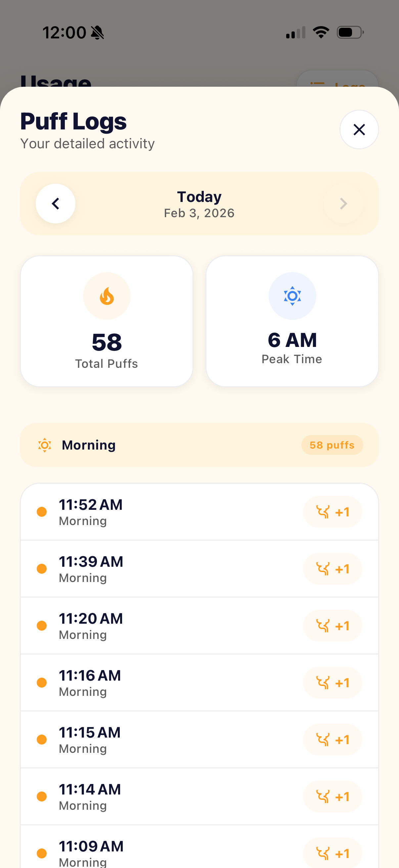Tap the Today Feb 3, 2026 date label
Screen dimensions: 399x868
(199, 204)
